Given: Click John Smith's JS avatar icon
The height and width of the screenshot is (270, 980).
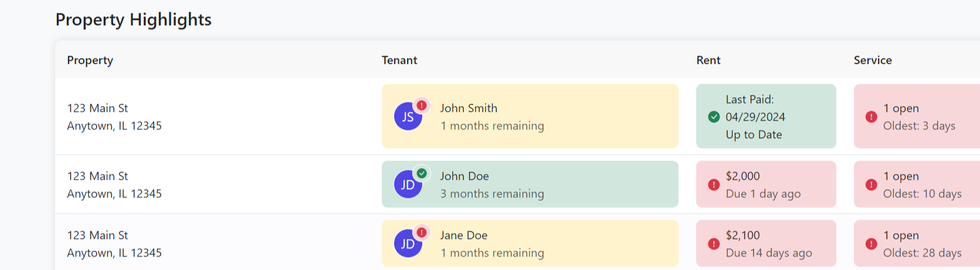Looking at the screenshot, I should [x=408, y=117].
